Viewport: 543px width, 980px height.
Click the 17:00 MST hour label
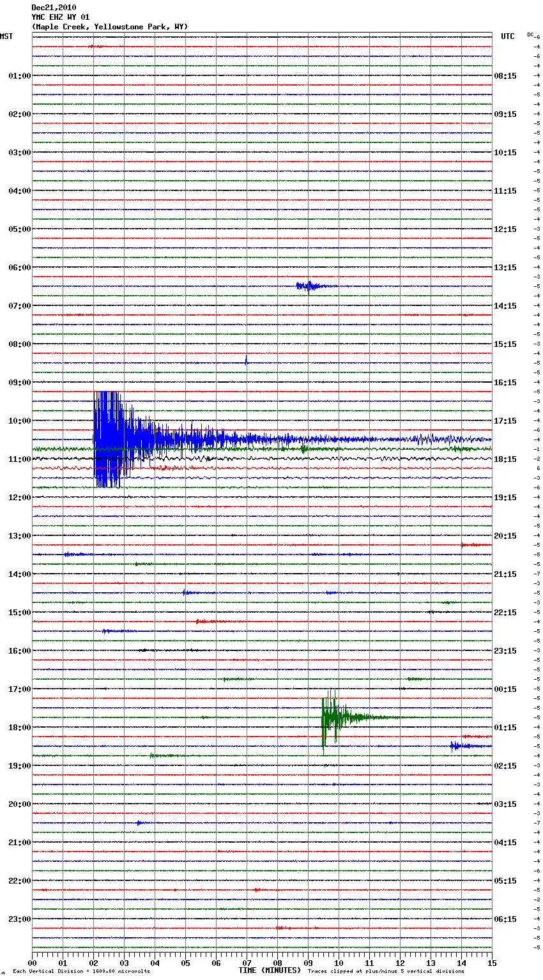(x=20, y=689)
